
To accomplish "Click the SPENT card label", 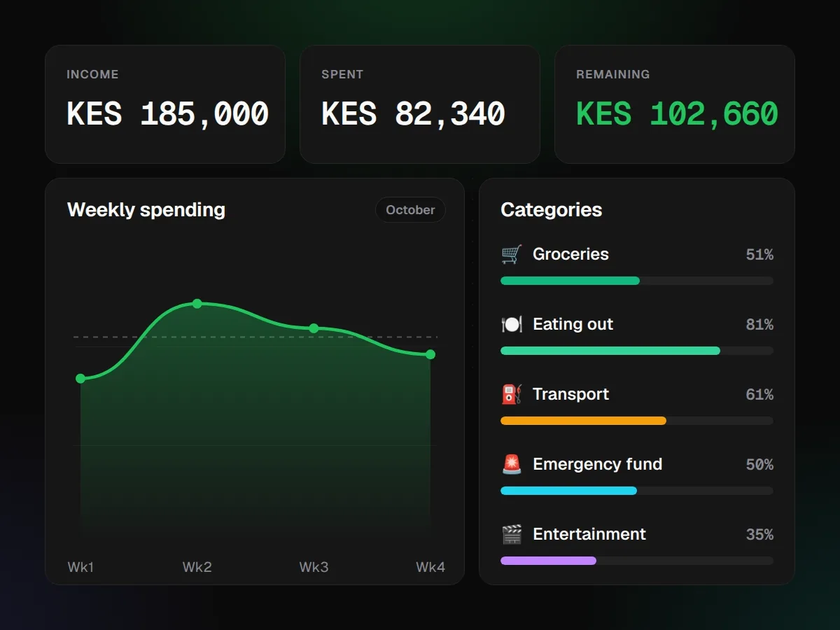I will (342, 74).
